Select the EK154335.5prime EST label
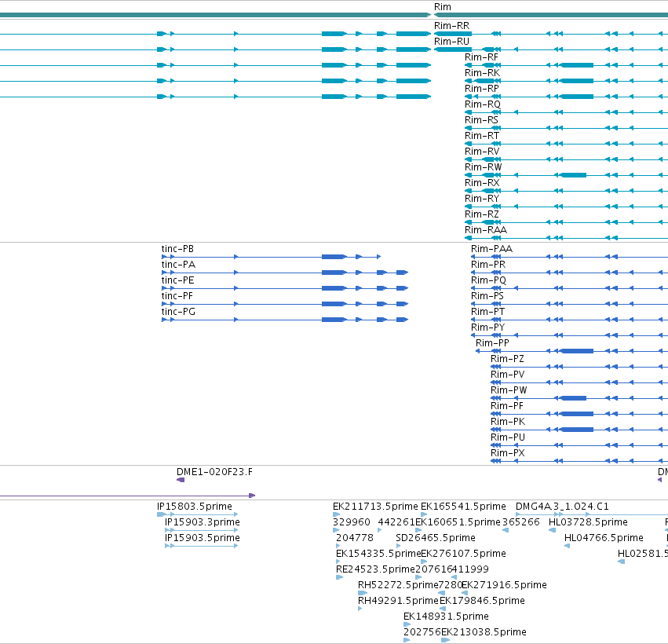 click(x=378, y=554)
